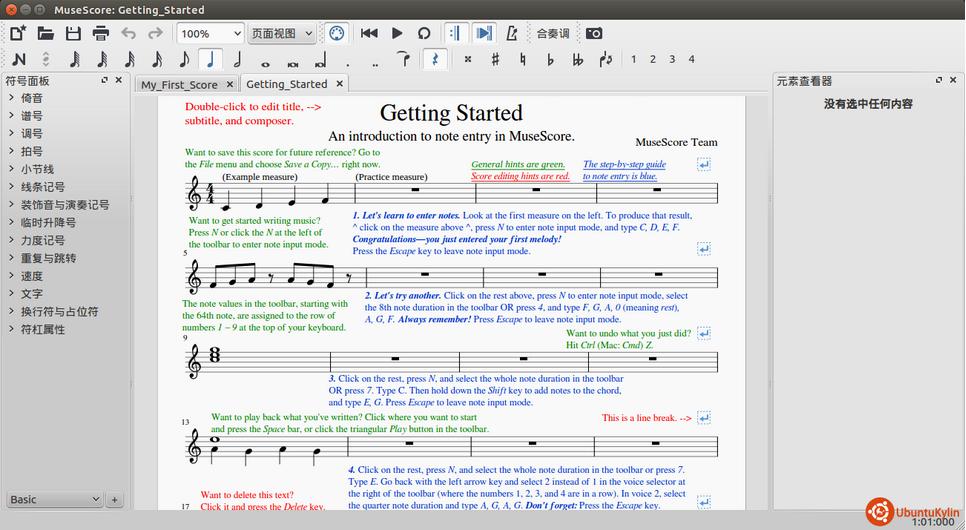Viewport: 966px width, 530px height.
Task: Create a new score
Action: tap(18, 33)
